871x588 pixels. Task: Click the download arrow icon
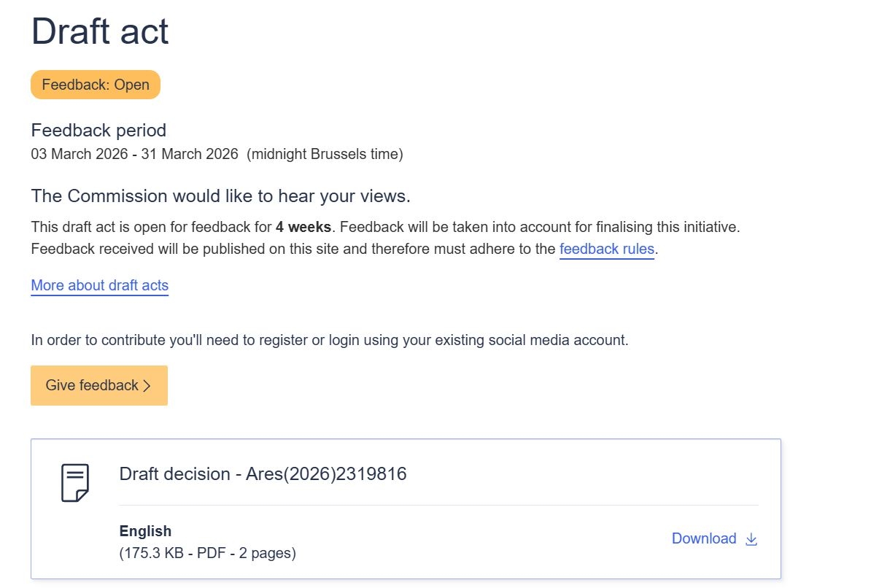[x=751, y=539]
